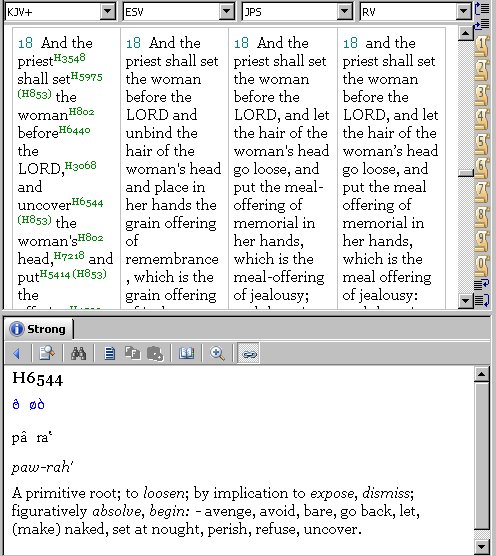Click the back arrow in Strong toolbar

coord(17,354)
